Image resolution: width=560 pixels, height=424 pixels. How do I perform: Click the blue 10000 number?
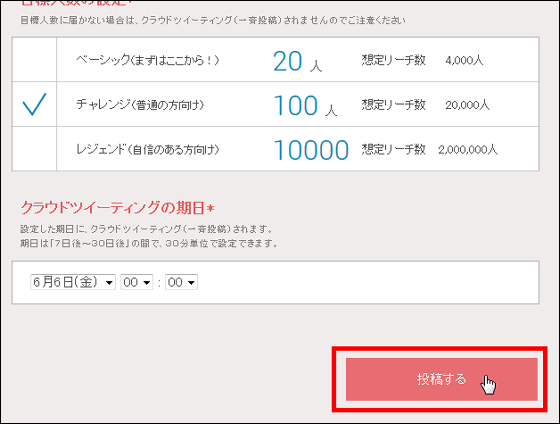click(311, 150)
